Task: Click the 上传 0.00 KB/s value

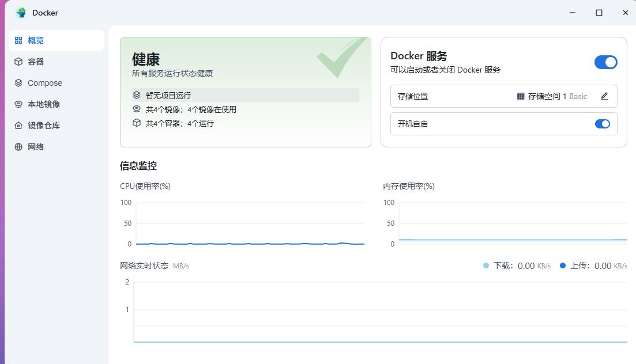Action: pyautogui.click(x=611, y=266)
